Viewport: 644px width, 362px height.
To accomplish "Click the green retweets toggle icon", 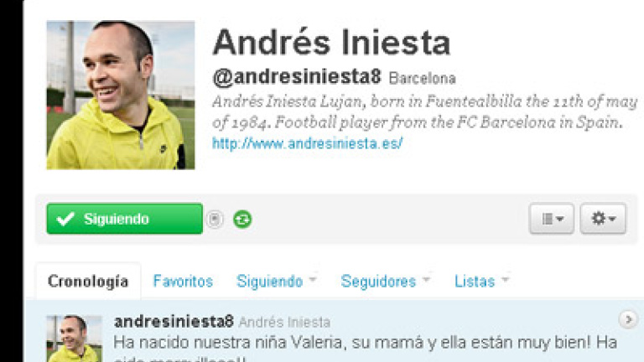I will point(242,220).
